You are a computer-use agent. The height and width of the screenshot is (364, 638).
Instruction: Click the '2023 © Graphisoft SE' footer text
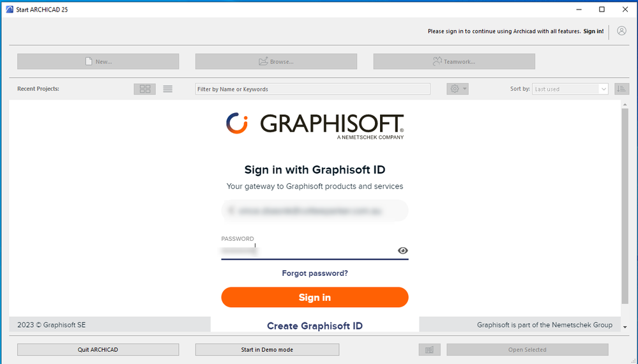click(x=51, y=325)
